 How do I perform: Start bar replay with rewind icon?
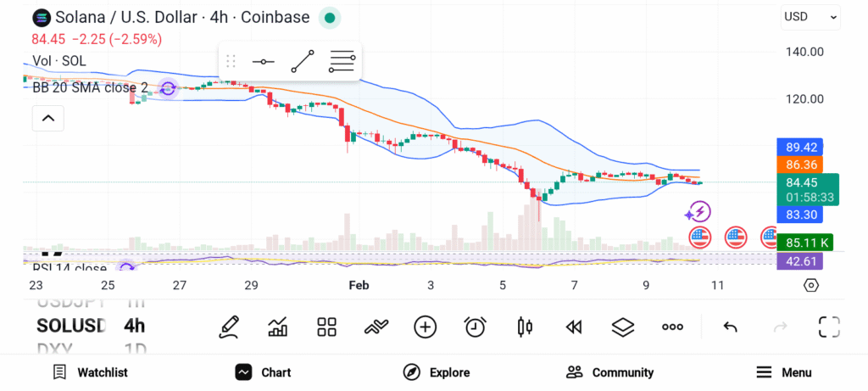[x=574, y=327]
